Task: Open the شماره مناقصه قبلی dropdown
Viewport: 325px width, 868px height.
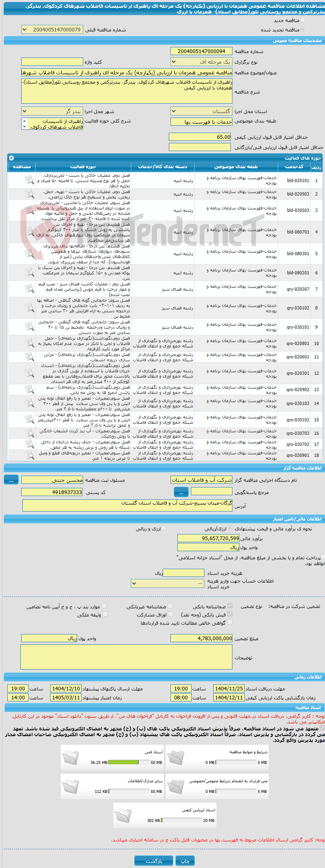Action: click(x=52, y=29)
